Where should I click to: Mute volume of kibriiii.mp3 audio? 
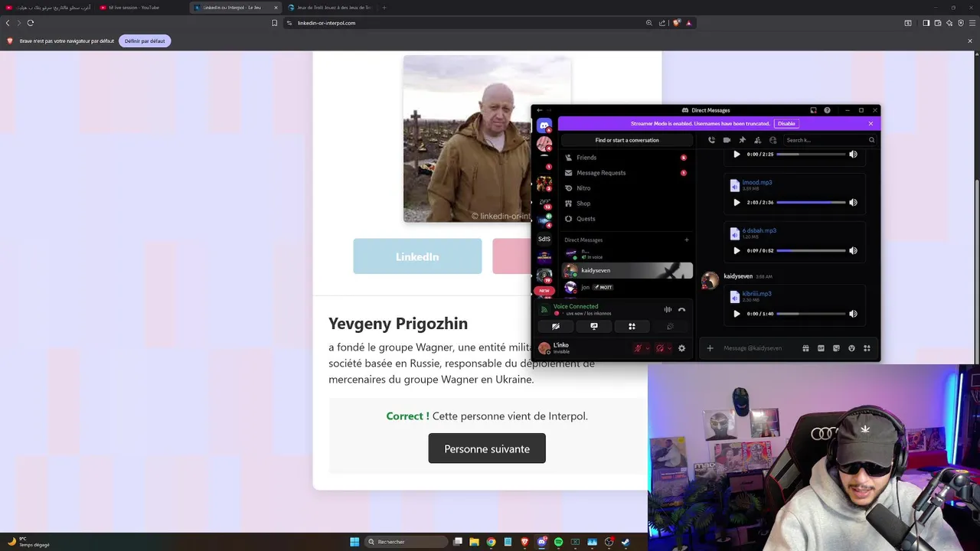853,314
